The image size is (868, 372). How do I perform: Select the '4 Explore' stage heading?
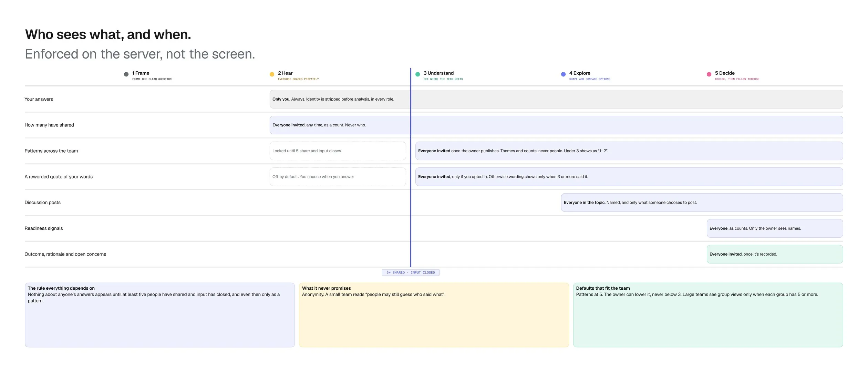pyautogui.click(x=580, y=73)
